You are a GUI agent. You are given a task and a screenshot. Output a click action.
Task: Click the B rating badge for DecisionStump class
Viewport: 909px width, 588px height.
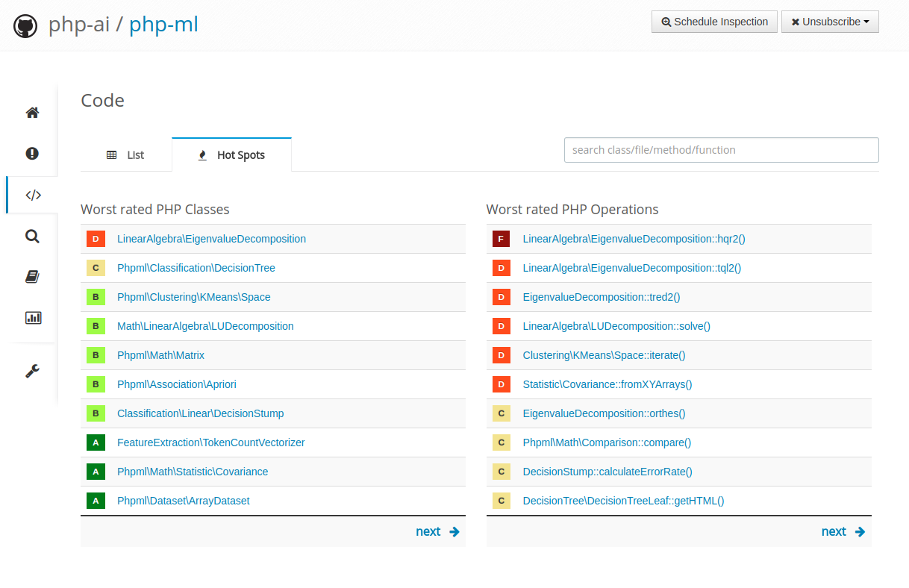click(96, 413)
